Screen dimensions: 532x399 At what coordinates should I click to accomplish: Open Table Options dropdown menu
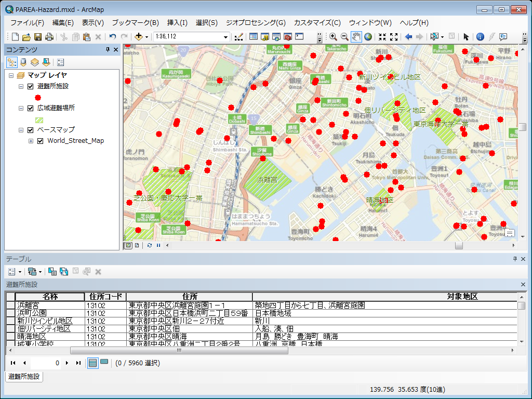pyautogui.click(x=14, y=271)
